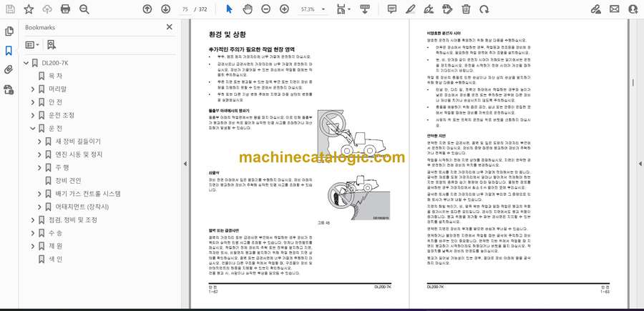Click the Save file icon

(x=10, y=9)
